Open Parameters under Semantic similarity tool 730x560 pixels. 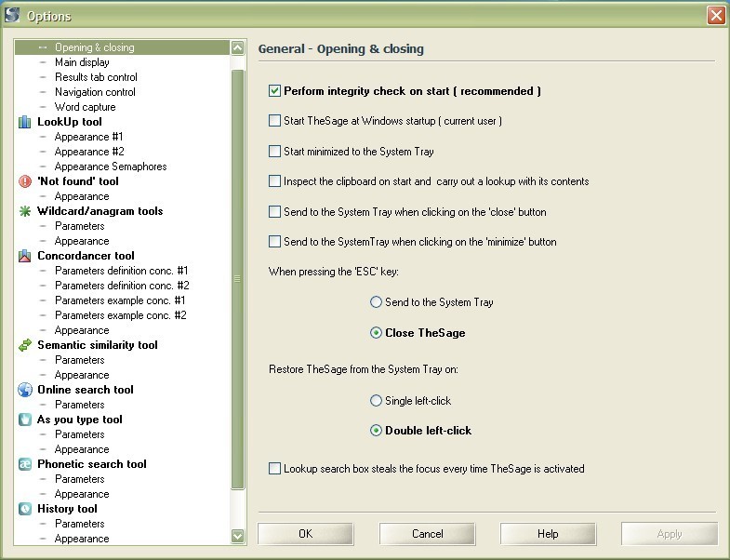tap(80, 360)
